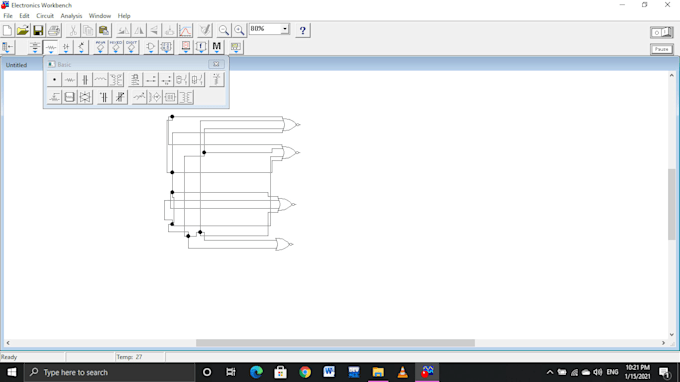Create subcircuit from selection
The height and width of the screenshot is (382, 680).
click(x=170, y=30)
